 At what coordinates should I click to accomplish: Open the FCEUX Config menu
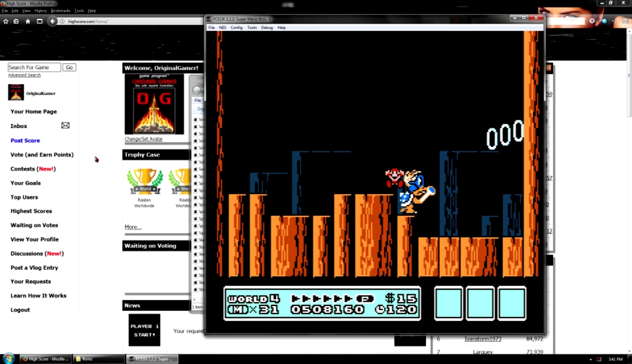[x=237, y=28]
